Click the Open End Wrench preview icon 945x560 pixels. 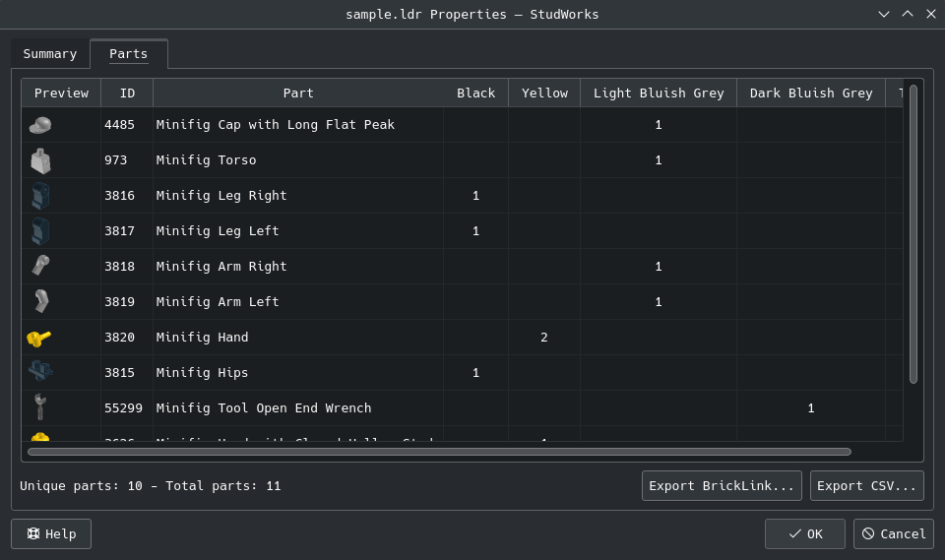39,406
